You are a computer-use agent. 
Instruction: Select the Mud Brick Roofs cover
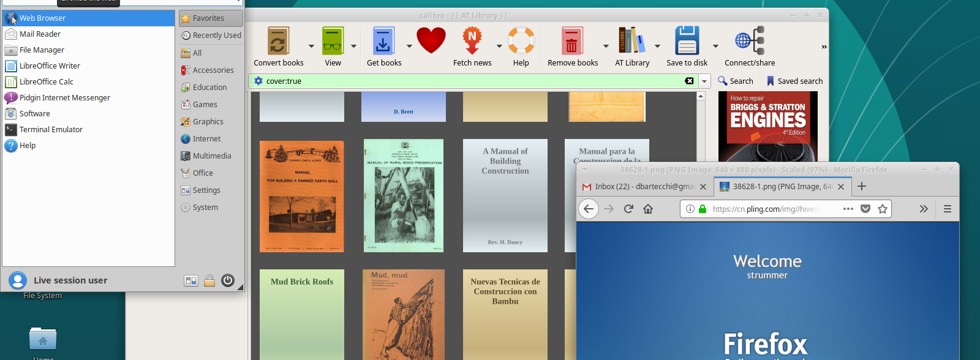[302, 315]
